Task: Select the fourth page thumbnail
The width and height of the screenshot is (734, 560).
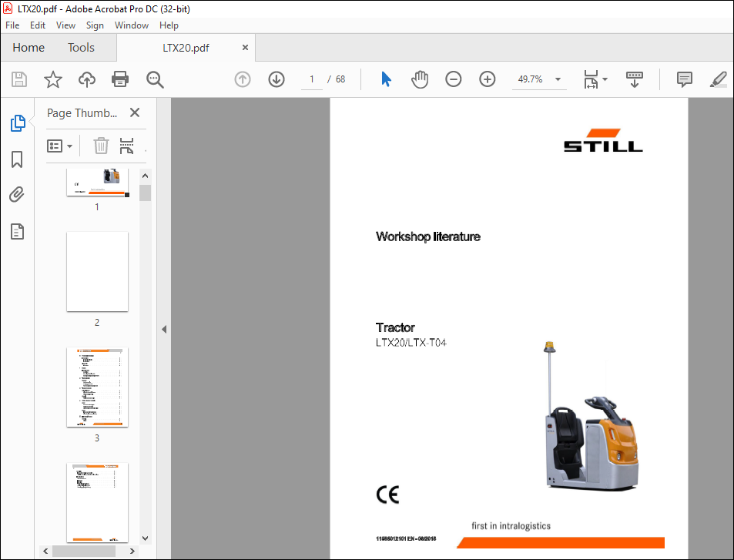Action: coord(97,503)
